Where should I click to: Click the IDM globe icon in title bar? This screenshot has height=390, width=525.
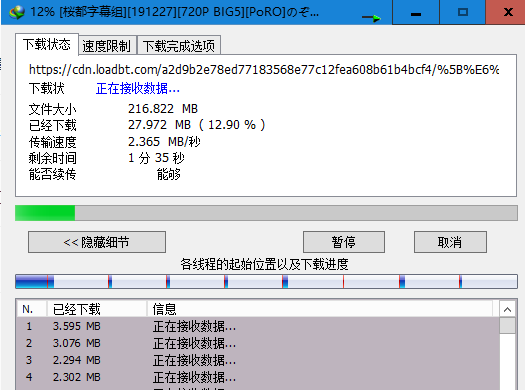pos(17,12)
